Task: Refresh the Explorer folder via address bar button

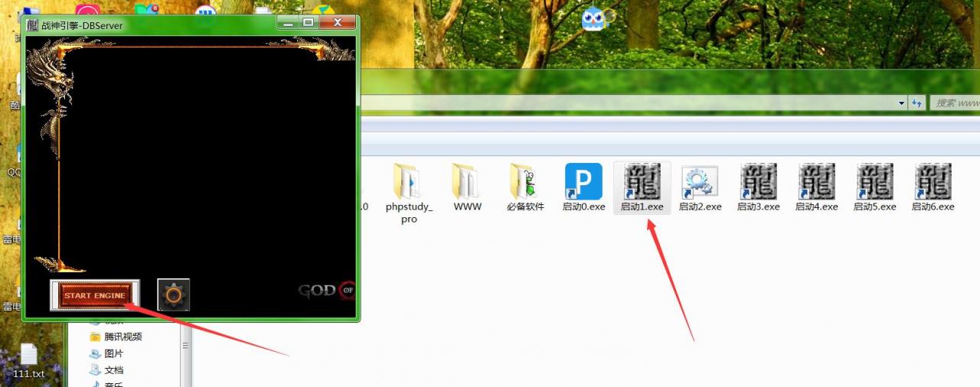Action: (x=916, y=102)
